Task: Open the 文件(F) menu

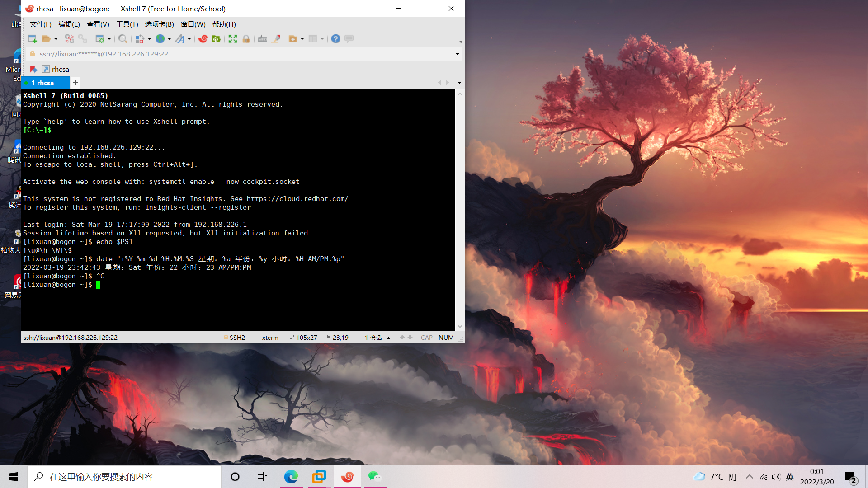Action: [40, 24]
